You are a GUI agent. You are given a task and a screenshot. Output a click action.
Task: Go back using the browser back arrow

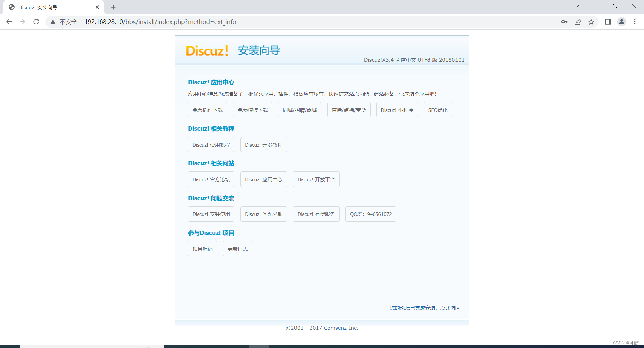[x=9, y=22]
